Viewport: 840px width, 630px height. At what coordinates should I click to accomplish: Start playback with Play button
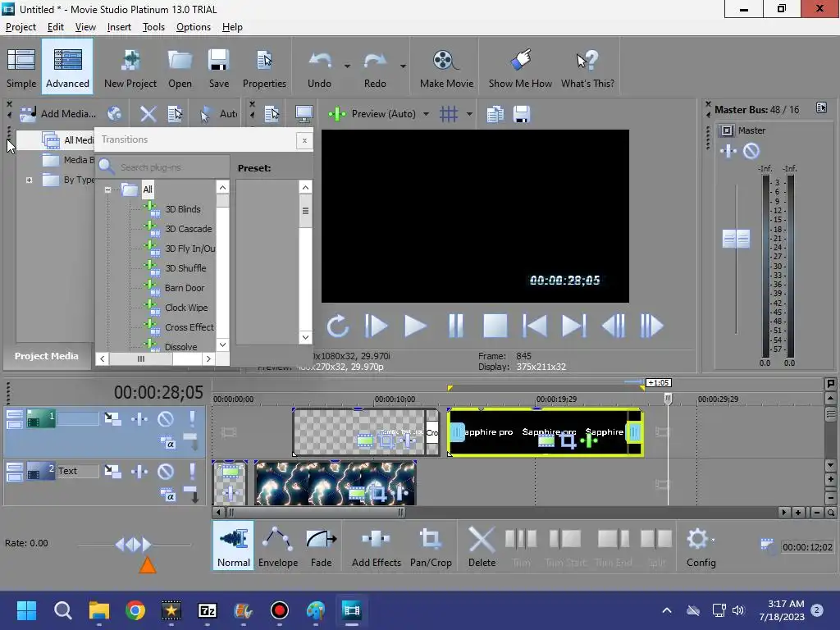(x=415, y=326)
